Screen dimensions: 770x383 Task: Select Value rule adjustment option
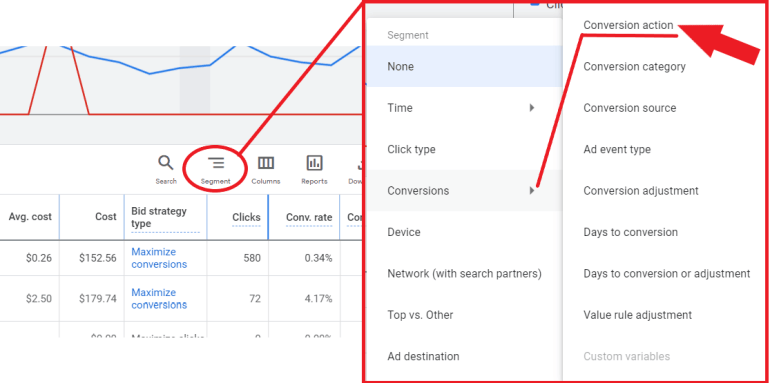tap(637, 315)
